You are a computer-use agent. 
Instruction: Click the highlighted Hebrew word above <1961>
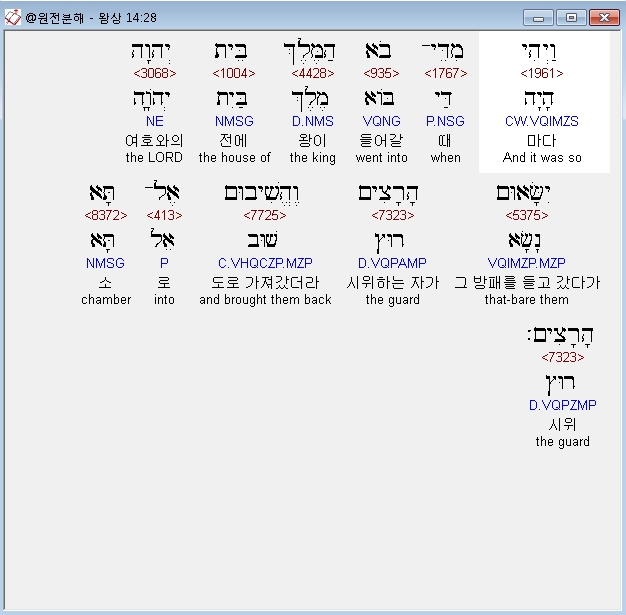[539, 52]
